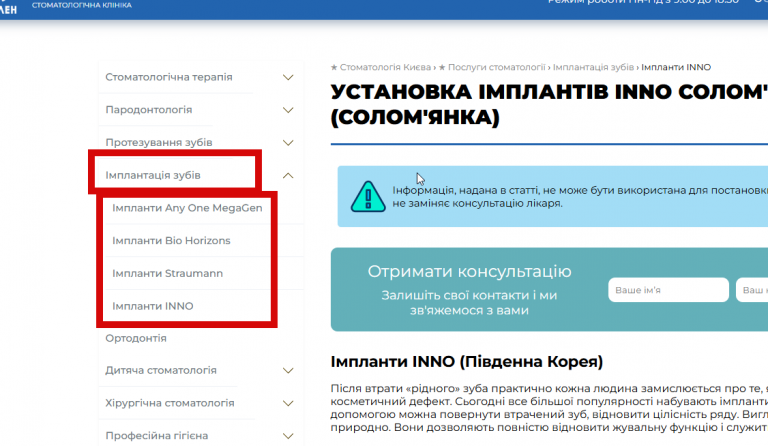
Task: Click the Ваше ім'я input field
Action: tap(668, 290)
